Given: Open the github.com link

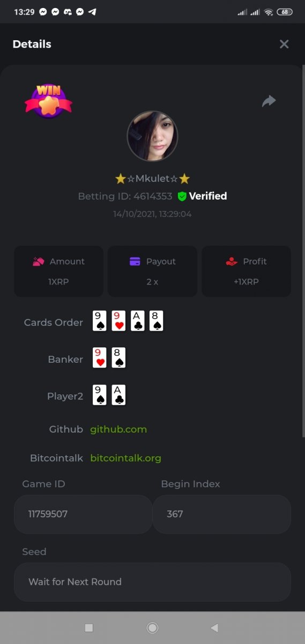Looking at the screenshot, I should click(118, 429).
